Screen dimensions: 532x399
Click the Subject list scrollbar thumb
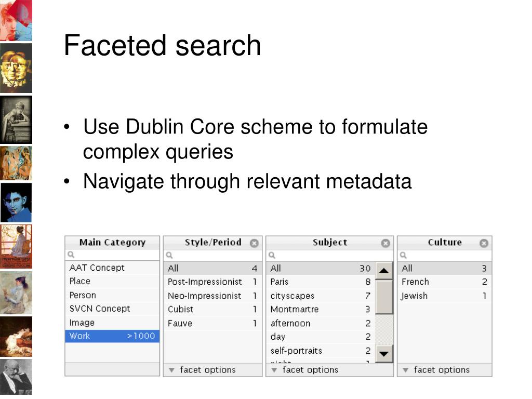384,297
